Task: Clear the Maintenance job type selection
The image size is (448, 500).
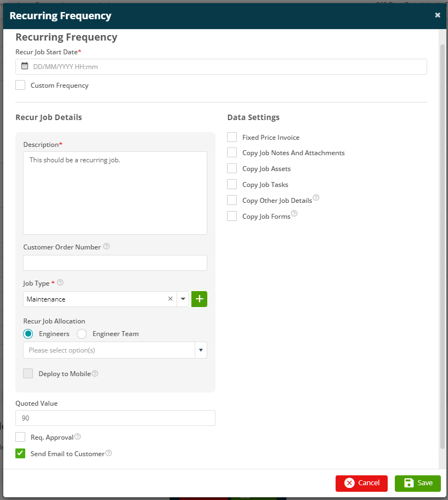Action: pos(171,299)
